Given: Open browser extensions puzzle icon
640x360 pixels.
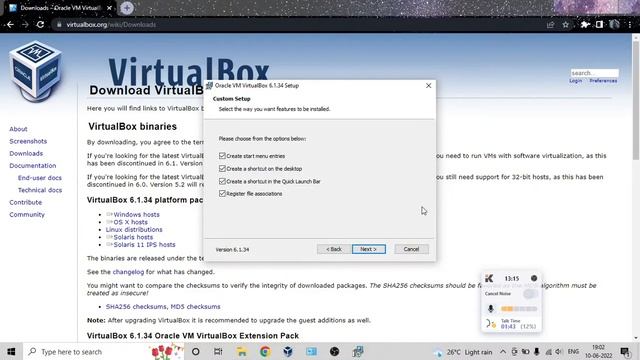Looking at the screenshot, I should (585, 24).
